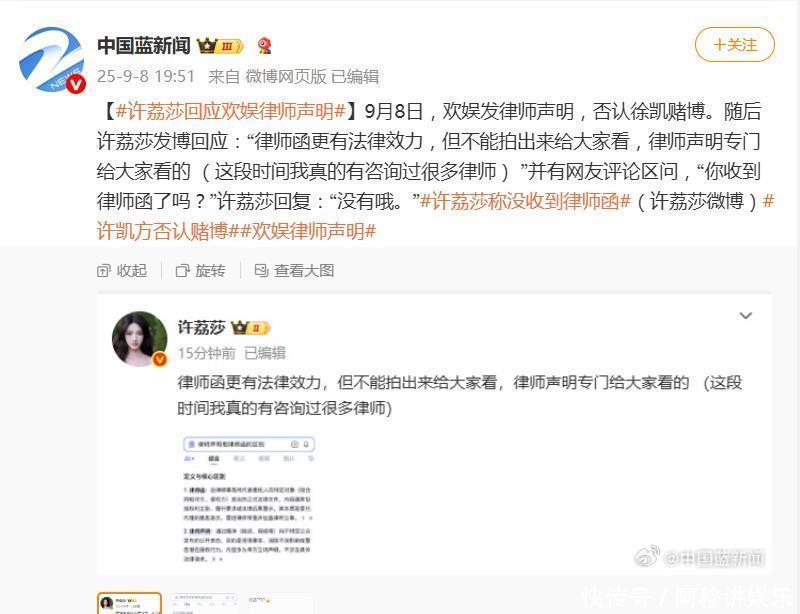
Task: Click 许荔莎's avatar picture
Action: pos(139,339)
